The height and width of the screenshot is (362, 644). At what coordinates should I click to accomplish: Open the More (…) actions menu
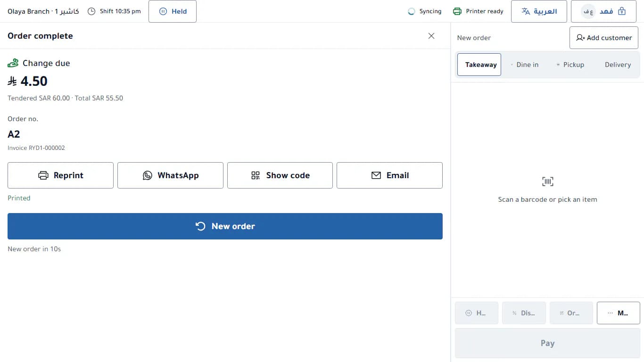click(619, 313)
